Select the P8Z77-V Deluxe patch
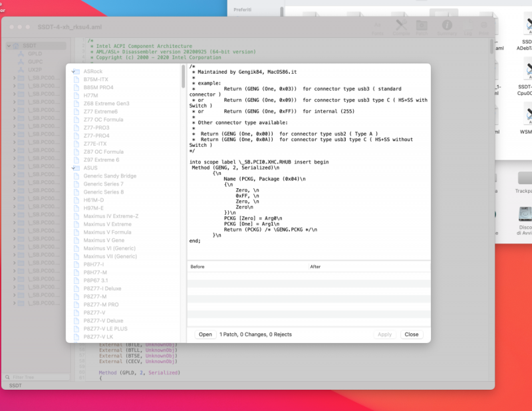 click(x=102, y=321)
